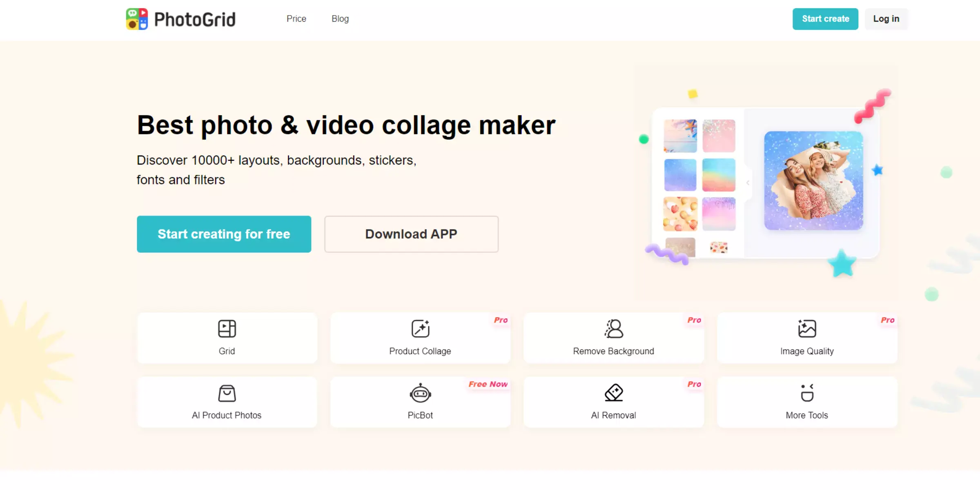Click the Grid label text

tap(227, 351)
